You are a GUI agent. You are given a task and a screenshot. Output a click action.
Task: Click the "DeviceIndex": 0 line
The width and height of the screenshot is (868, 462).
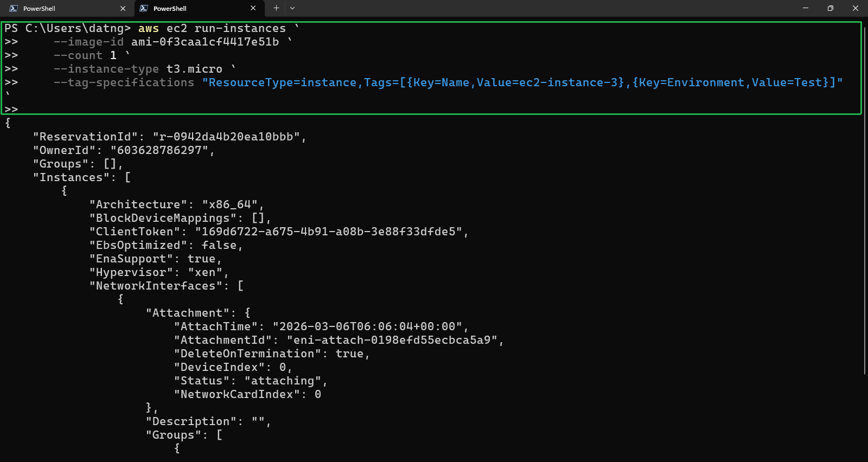233,367
